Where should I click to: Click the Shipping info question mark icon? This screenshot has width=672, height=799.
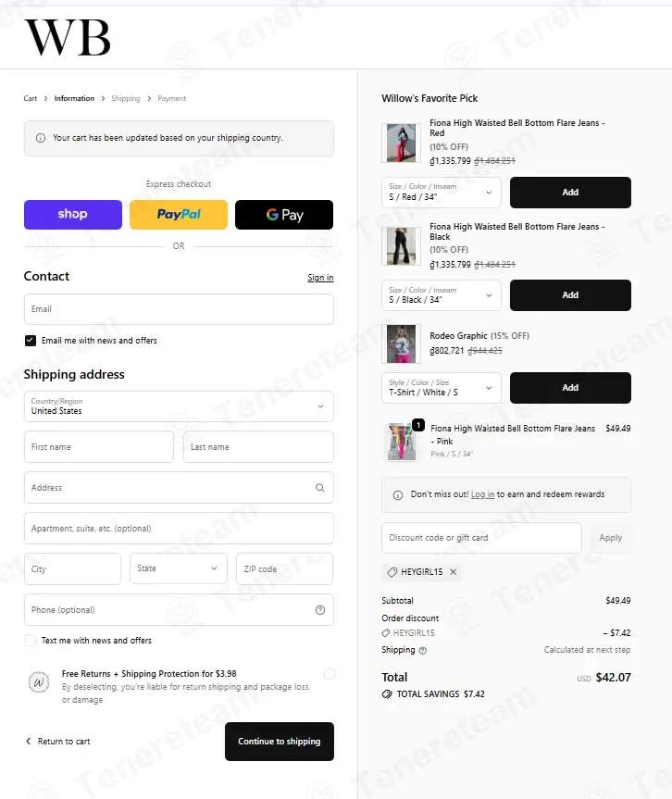click(423, 651)
